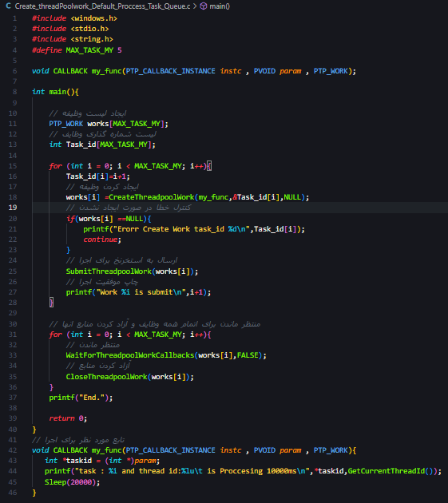448x503 pixels.
Task: Click the C file icon in breadcrumb
Action: 9,6
